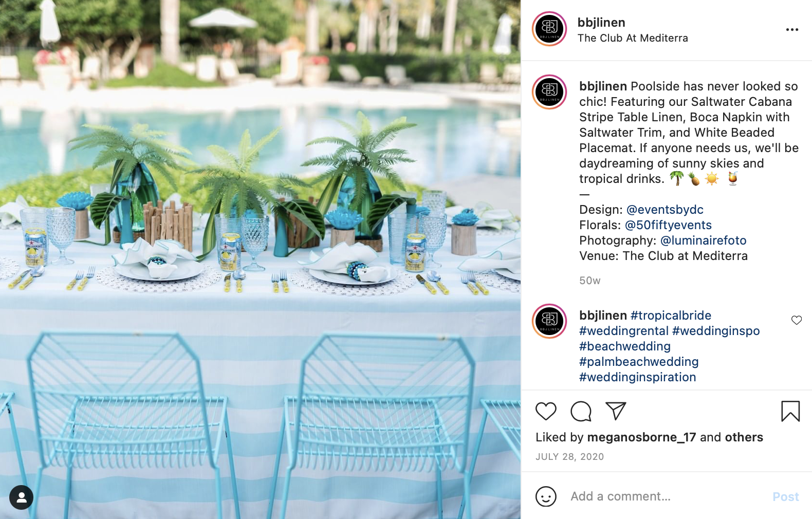This screenshot has height=519, width=812.
Task: Like the post with heart icon
Action: coord(546,412)
